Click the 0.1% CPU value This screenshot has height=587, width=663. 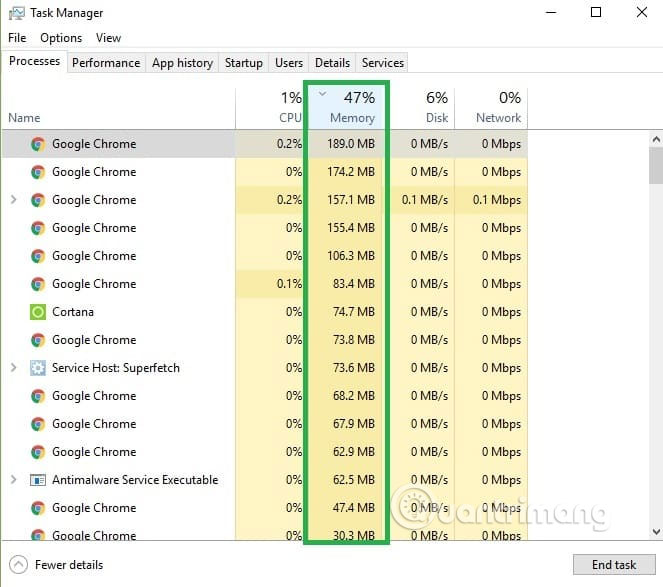[290, 284]
